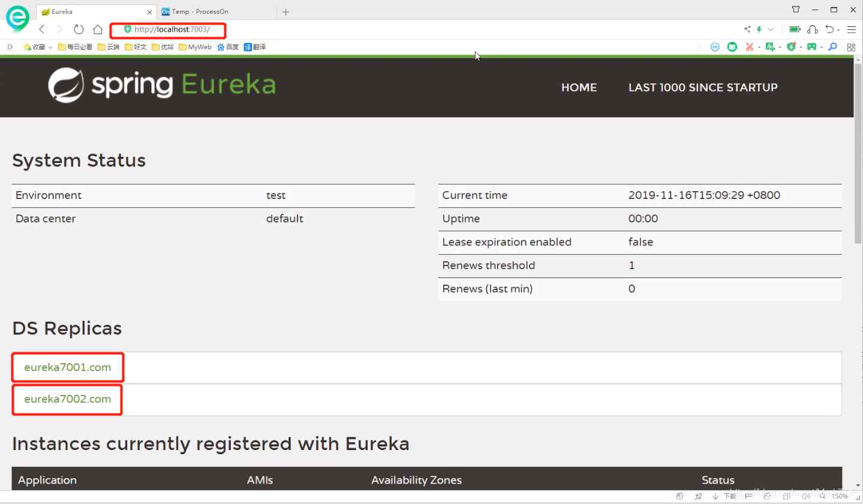863x504 pixels.
Task: Open the 每日必看 bookmark folder
Action: [75, 47]
